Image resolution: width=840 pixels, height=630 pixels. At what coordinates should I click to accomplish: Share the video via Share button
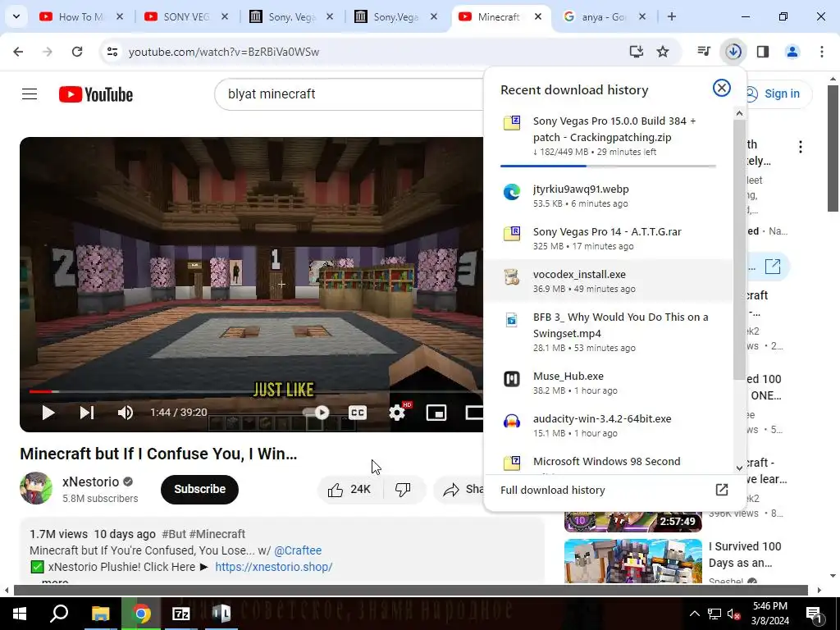pos(459,489)
